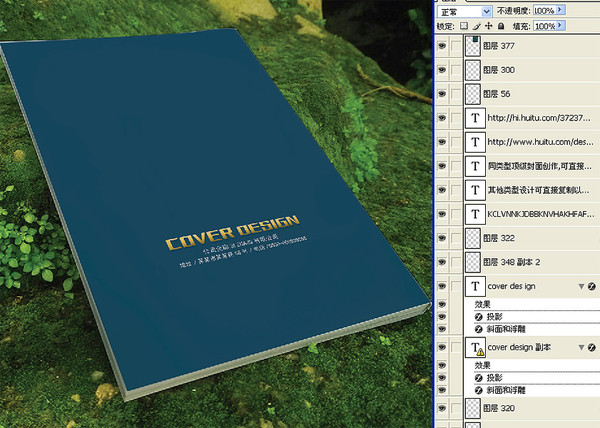Hide layer 图层 320
600x428 pixels.
coord(442,408)
